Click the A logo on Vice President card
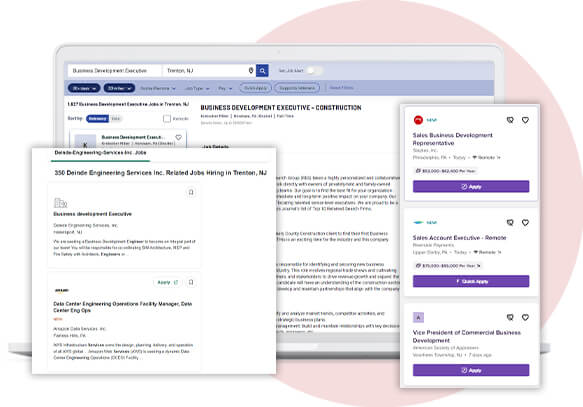The image size is (583, 407). point(418,317)
